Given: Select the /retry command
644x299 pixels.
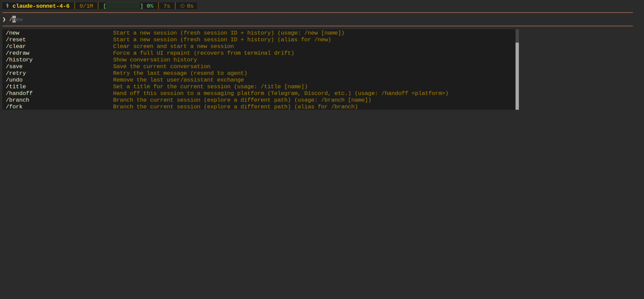Looking at the screenshot, I should tap(16, 73).
